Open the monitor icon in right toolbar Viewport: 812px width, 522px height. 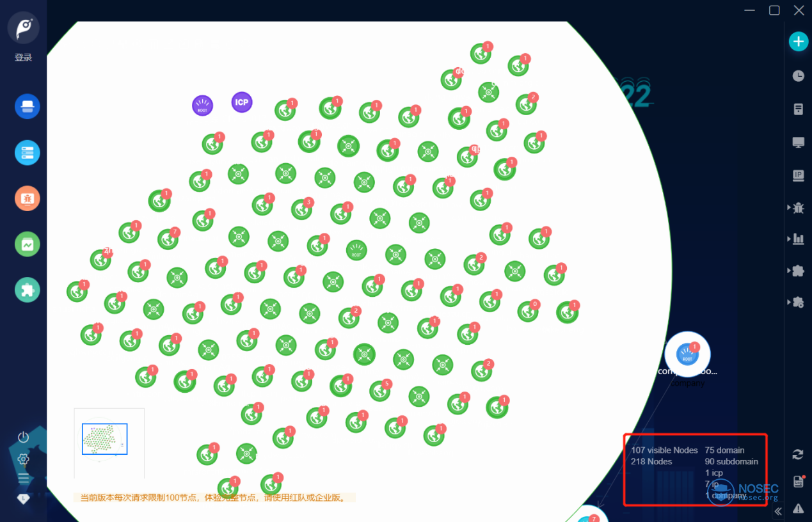[x=798, y=142]
